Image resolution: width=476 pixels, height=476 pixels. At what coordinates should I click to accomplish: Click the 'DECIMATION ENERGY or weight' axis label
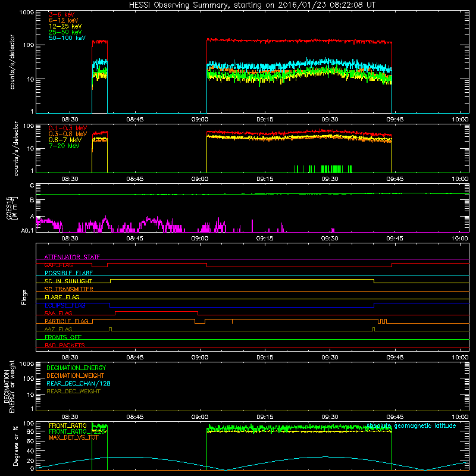click(x=9, y=386)
